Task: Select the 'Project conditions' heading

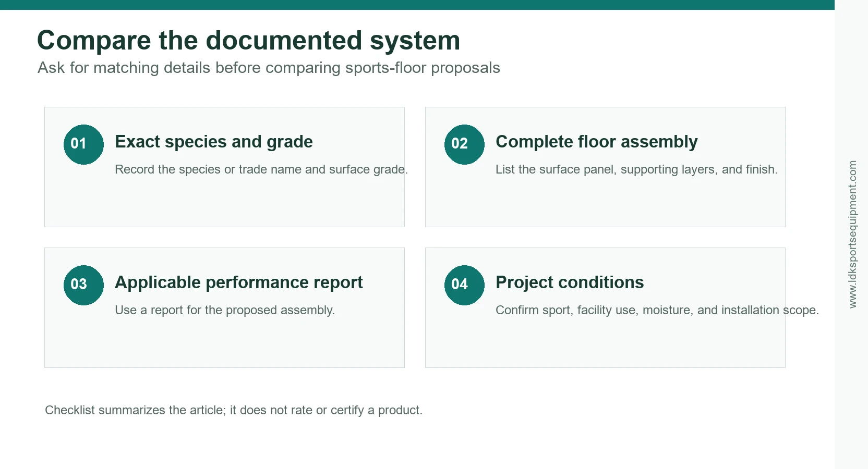Action: (570, 282)
